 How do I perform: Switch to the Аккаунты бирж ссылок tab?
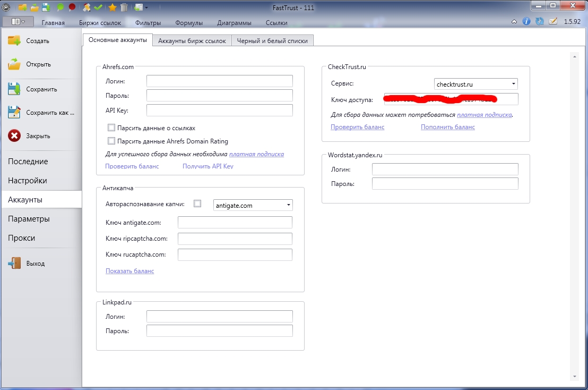(192, 40)
